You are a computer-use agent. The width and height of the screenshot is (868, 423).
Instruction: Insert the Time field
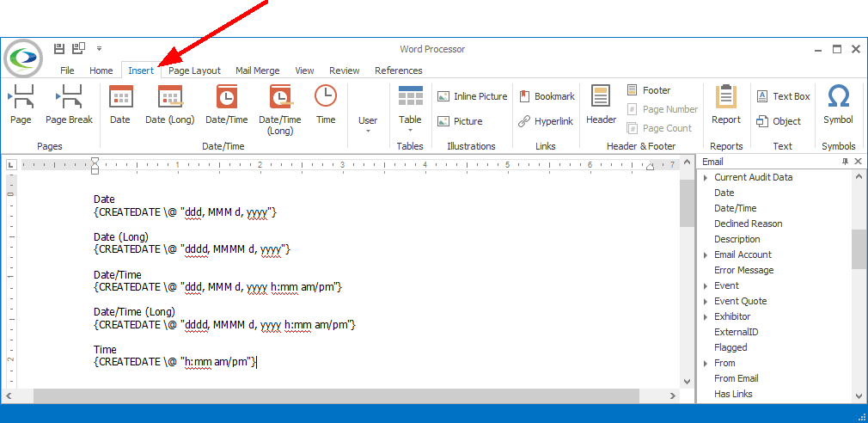(326, 104)
